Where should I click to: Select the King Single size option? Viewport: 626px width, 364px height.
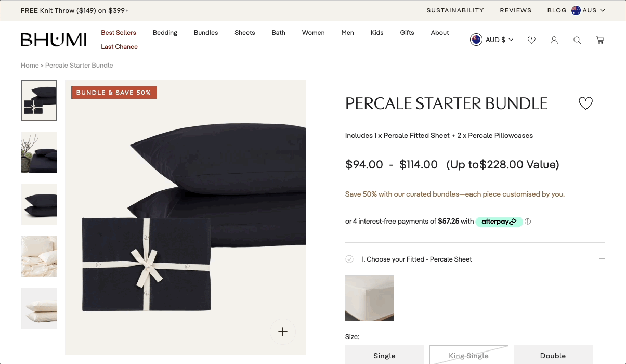click(x=468, y=356)
